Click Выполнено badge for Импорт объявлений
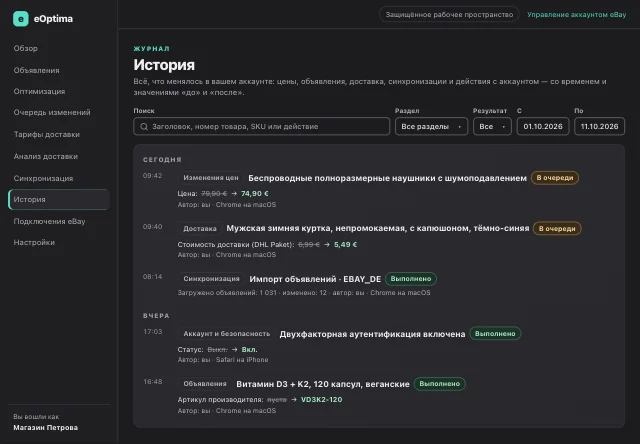Viewport: 640px width, 444px height. click(x=411, y=279)
